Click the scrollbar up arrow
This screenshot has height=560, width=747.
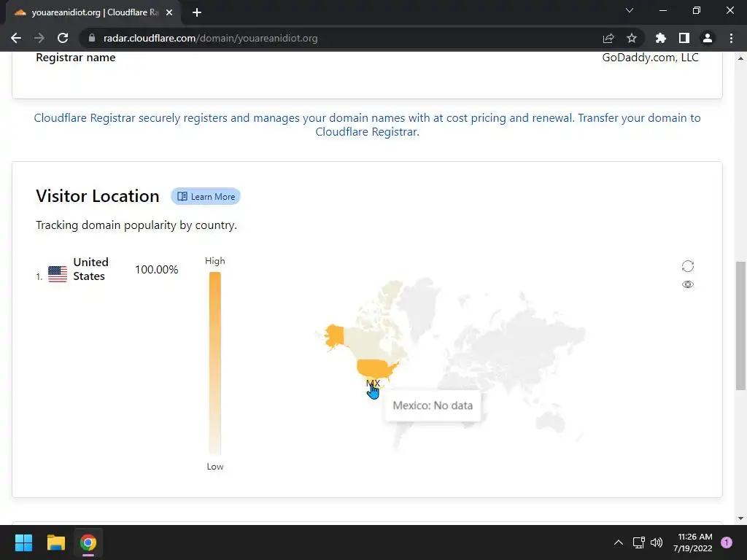[x=741, y=58]
